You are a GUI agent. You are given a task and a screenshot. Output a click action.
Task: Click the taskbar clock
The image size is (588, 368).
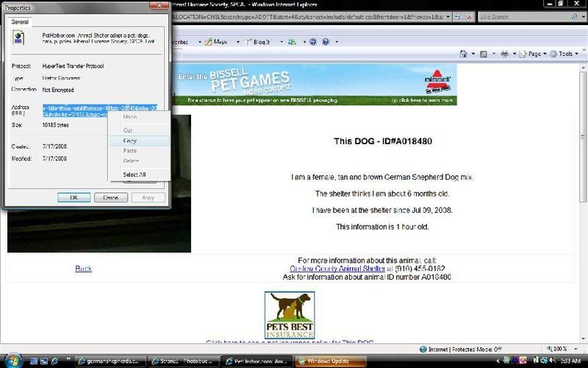click(570, 361)
